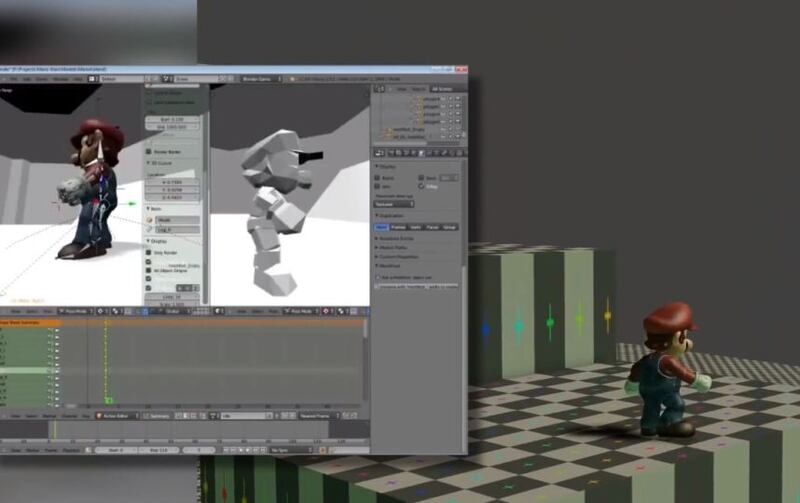
Task: Click the auto keyframe record button
Action: tap(322, 450)
